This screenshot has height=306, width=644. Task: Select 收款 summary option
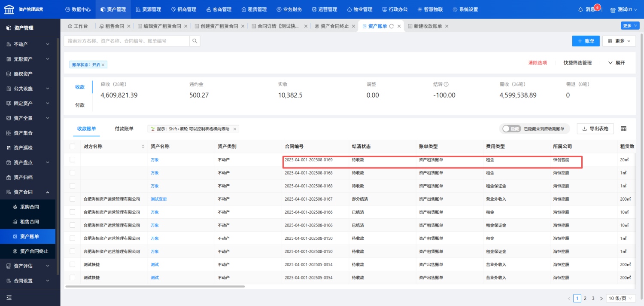click(80, 87)
